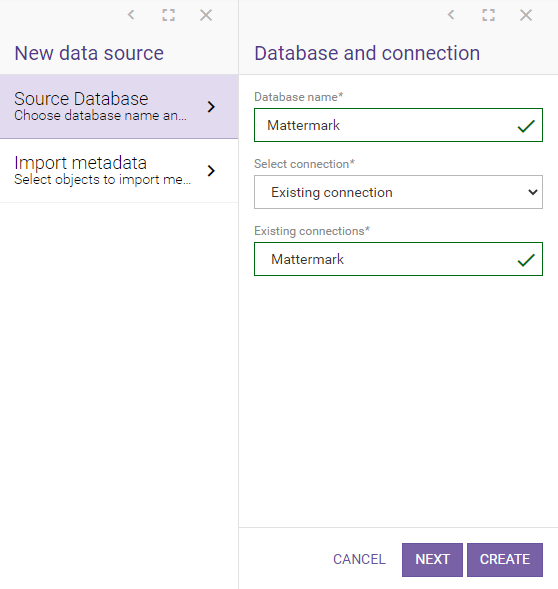Click back arrow in New data source panel
This screenshot has height=589, width=558.
(131, 15)
